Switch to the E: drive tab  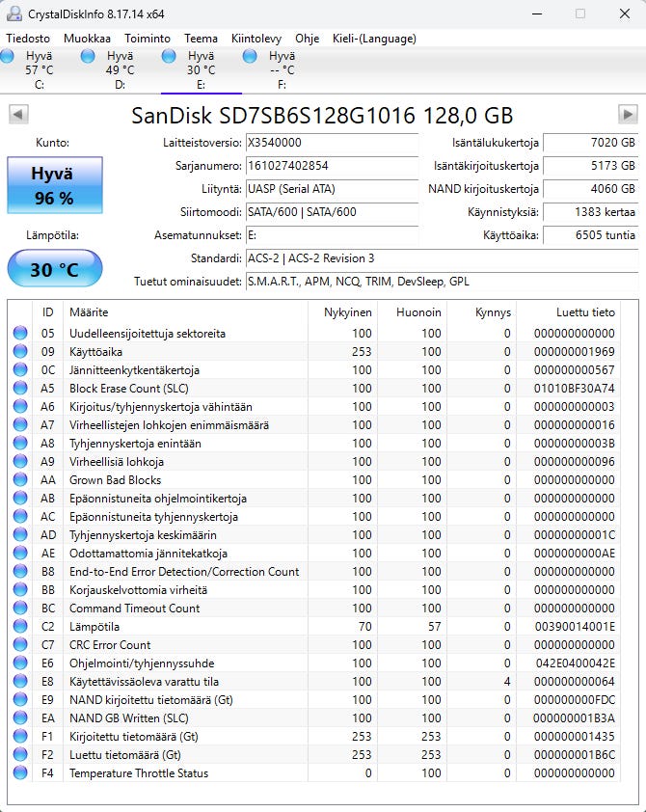coord(201,70)
